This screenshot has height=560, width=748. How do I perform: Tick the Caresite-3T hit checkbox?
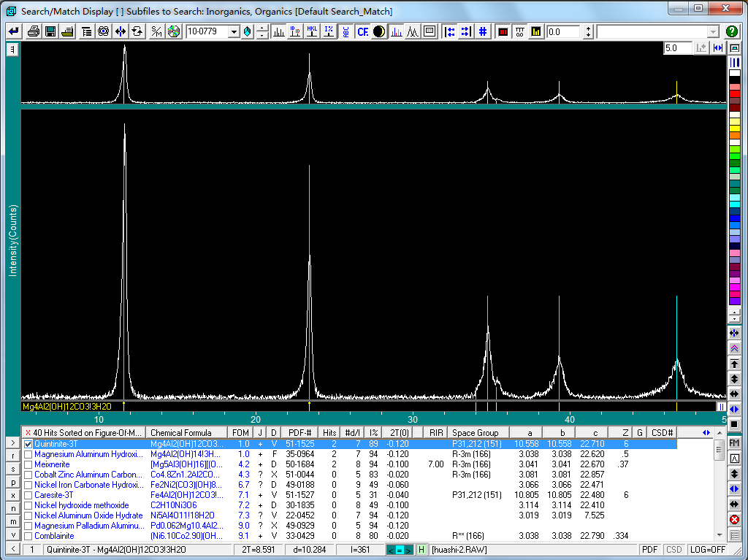click(28, 495)
